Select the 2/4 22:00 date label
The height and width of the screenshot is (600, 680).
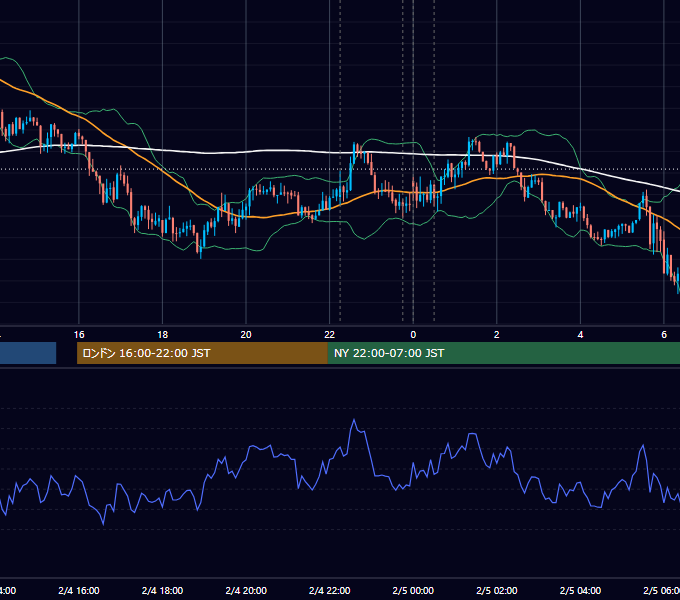point(330,590)
